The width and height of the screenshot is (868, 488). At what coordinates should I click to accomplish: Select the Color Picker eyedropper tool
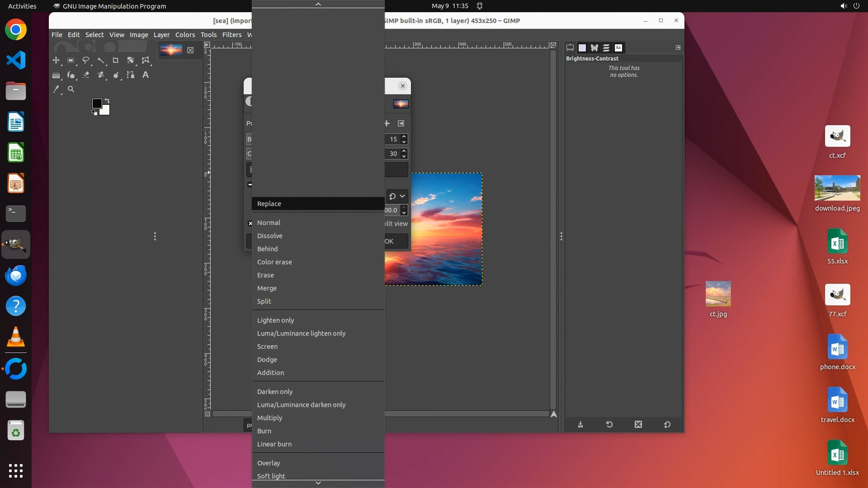[56, 89]
